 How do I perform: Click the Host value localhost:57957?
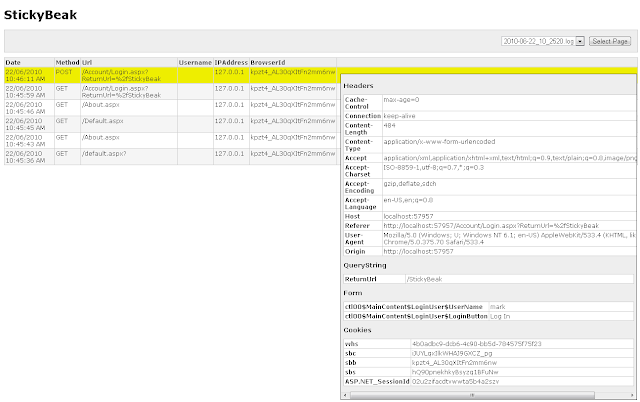click(408, 216)
